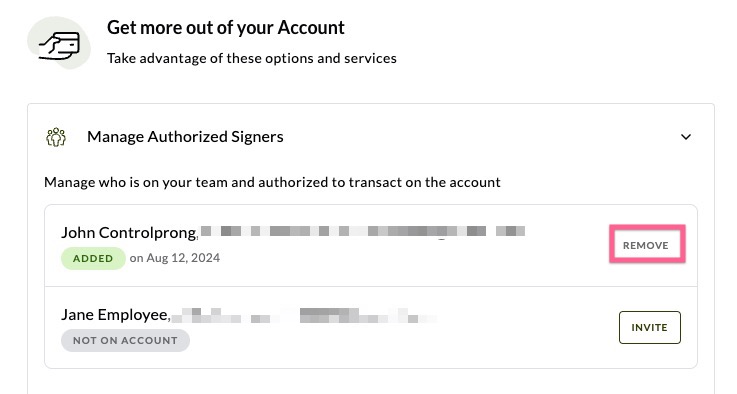Remove John Controlprong as signer
737x394 pixels.
(647, 245)
